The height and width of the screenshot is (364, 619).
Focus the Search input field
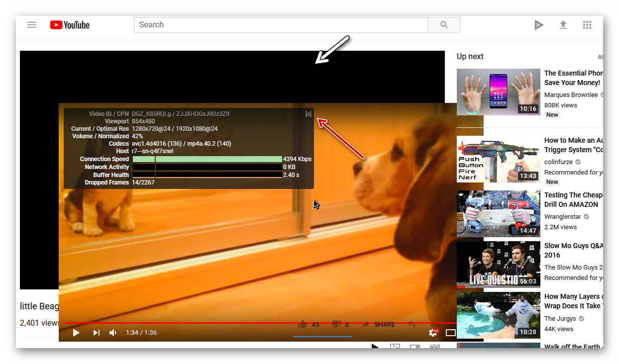tap(281, 25)
